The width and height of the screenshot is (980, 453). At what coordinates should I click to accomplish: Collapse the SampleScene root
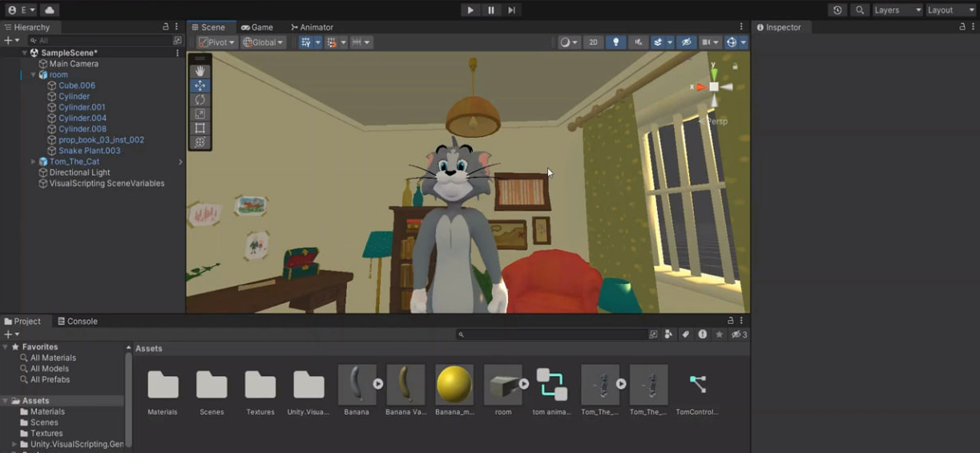click(25, 53)
